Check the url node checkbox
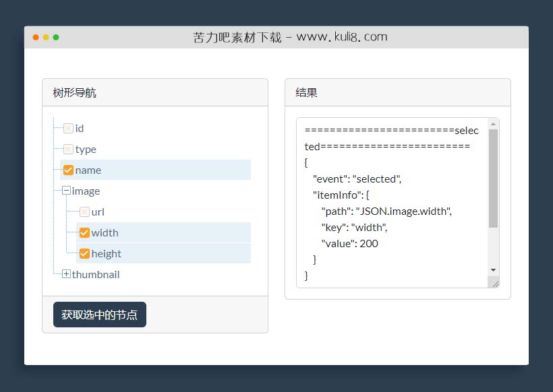553x392 pixels. coord(84,212)
